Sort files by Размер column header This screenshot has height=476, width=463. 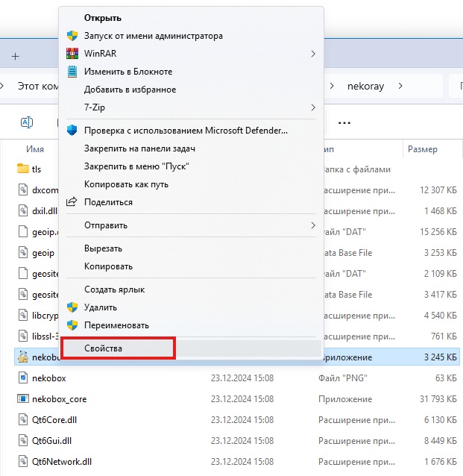click(x=422, y=149)
